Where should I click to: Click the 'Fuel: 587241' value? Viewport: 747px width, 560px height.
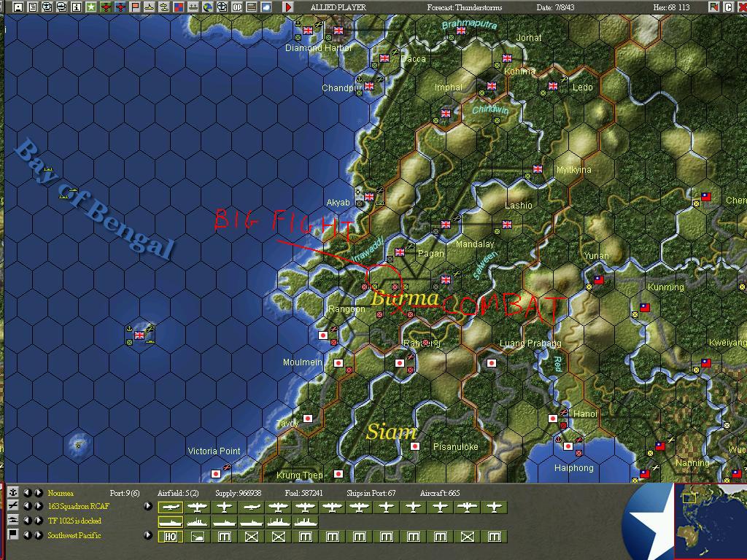tap(303, 493)
